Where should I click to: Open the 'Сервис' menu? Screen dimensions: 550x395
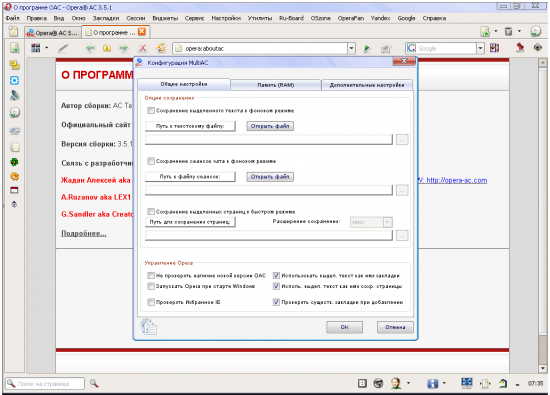pyautogui.click(x=194, y=18)
